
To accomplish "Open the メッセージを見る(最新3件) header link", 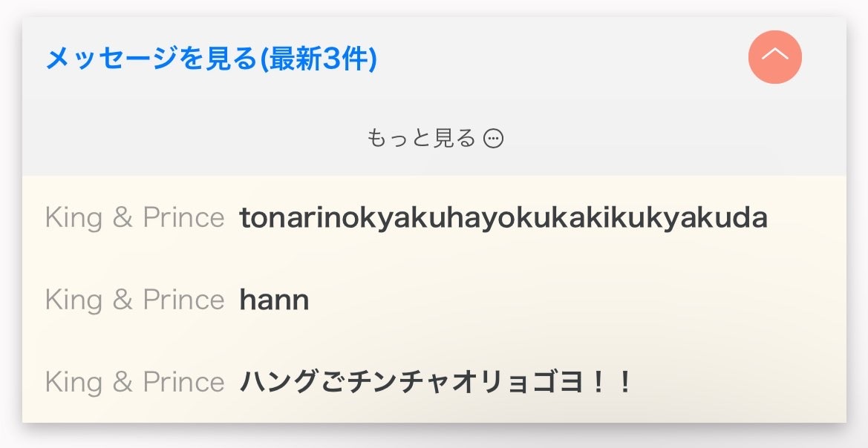I will [x=212, y=58].
